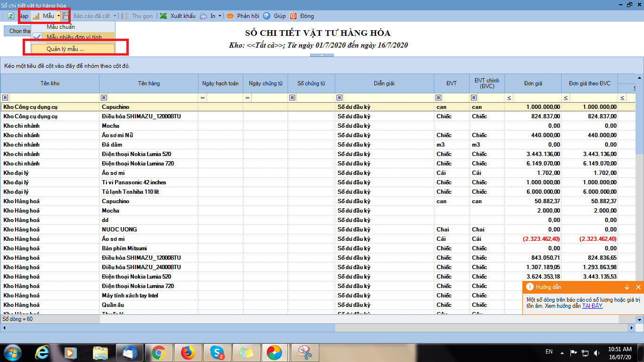Expand the Mẫu dropdown arrow
Viewport: 644px width, 362px height.
(58, 16)
